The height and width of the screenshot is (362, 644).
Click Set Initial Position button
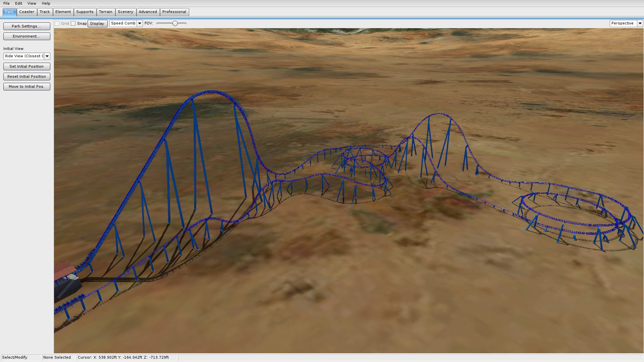tap(26, 66)
